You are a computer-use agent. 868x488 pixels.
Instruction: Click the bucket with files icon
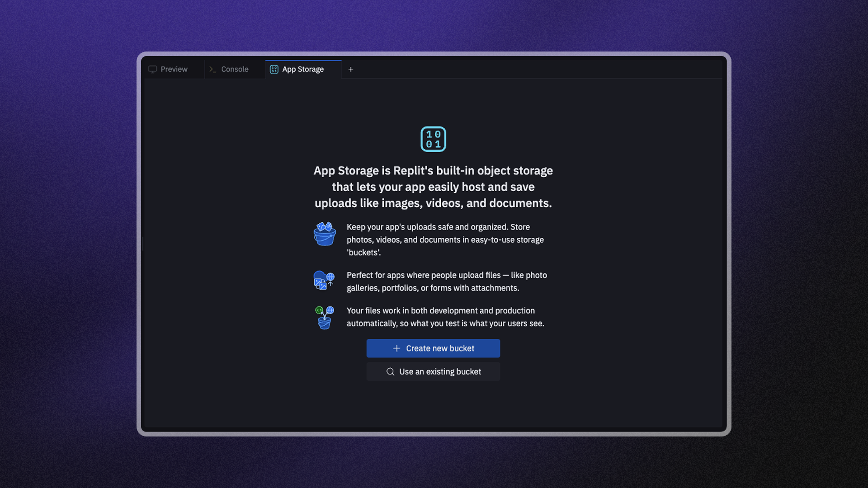point(325,234)
